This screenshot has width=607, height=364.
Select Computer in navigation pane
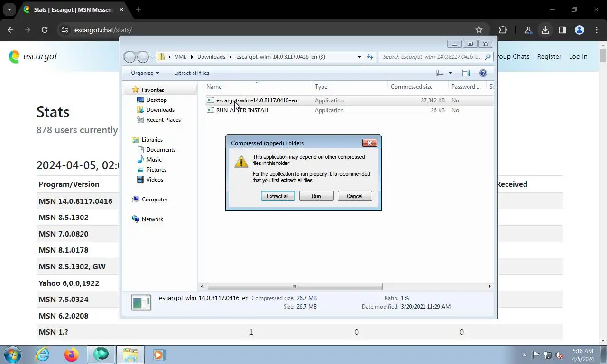pyautogui.click(x=155, y=200)
